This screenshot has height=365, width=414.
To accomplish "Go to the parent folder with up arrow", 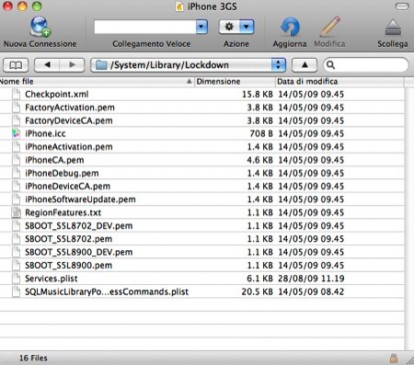I will click(304, 65).
